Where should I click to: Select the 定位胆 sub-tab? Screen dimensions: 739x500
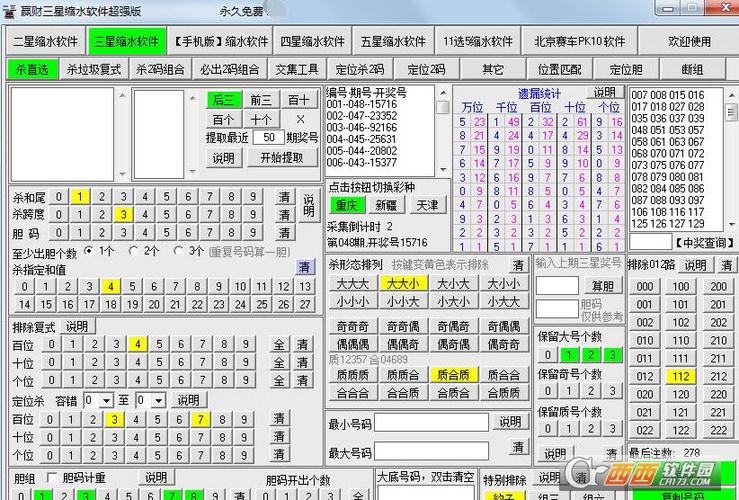click(625, 69)
